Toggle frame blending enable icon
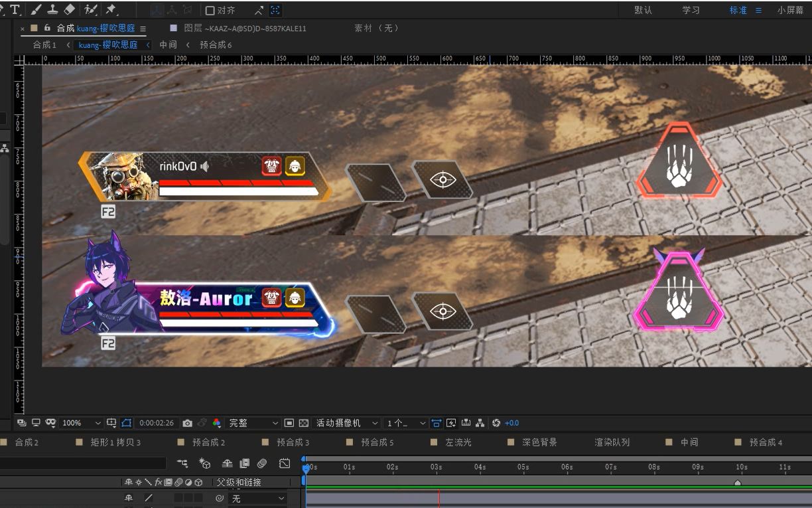Image resolution: width=812 pixels, height=508 pixels. coord(244,464)
